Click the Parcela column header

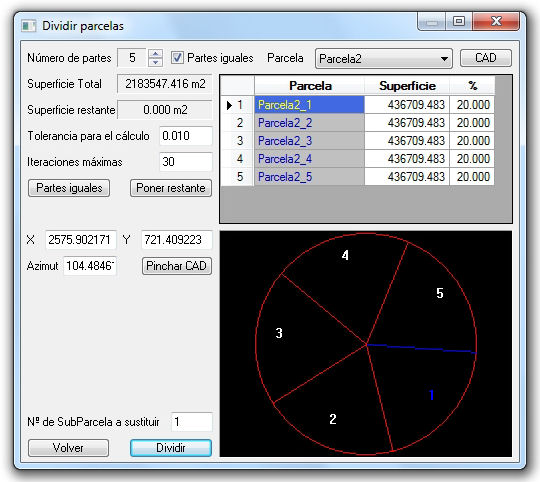click(310, 86)
